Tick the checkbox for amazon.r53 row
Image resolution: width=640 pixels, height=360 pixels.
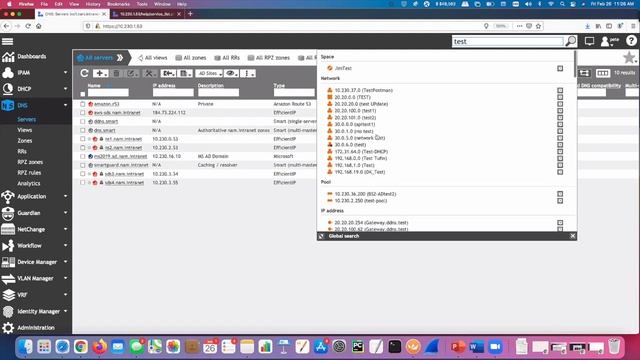(x=83, y=104)
